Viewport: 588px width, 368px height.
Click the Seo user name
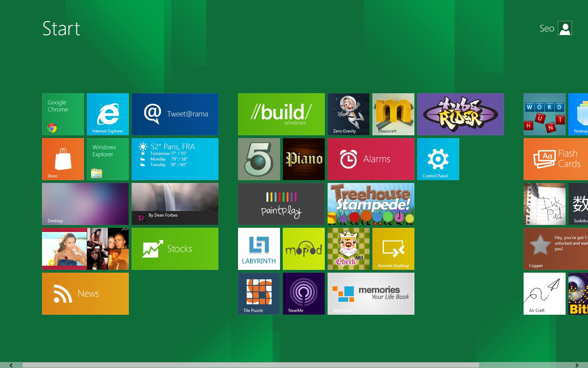tap(547, 28)
